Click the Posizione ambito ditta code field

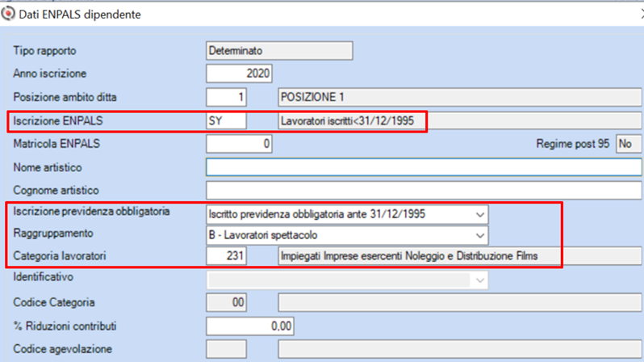click(226, 97)
